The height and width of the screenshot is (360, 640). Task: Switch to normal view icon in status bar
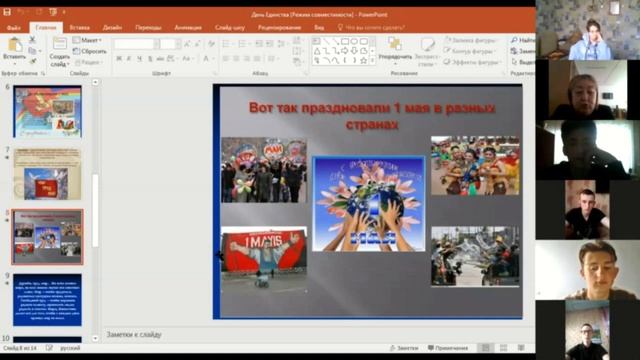(485, 348)
